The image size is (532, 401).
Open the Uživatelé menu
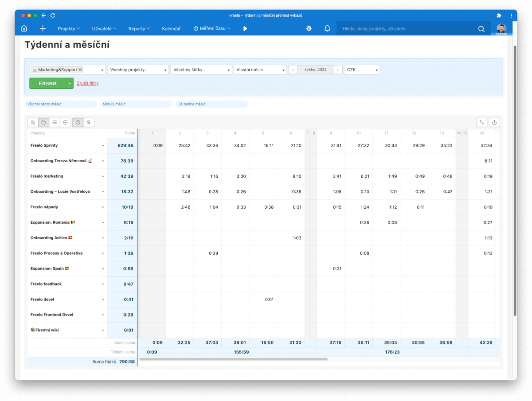tap(104, 28)
